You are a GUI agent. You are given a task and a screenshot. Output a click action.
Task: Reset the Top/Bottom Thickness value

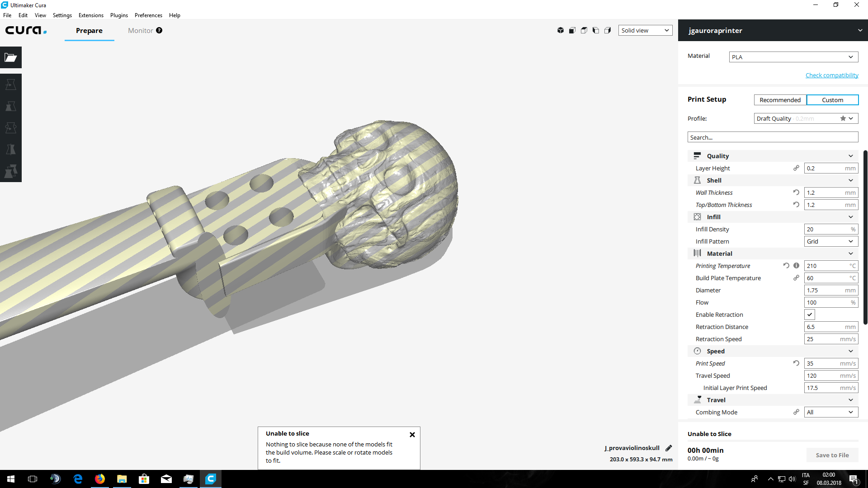tap(796, 205)
